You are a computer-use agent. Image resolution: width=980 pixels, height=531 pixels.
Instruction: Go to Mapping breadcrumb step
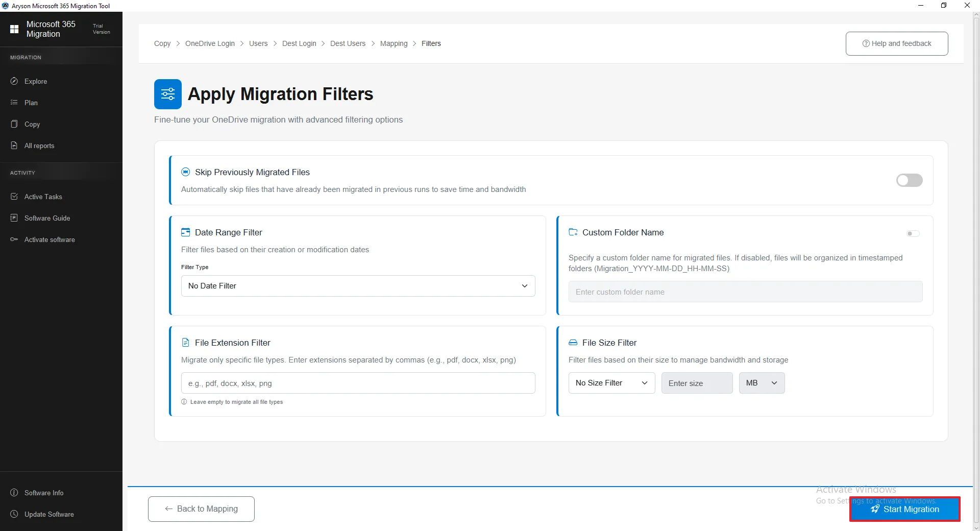[394, 44]
